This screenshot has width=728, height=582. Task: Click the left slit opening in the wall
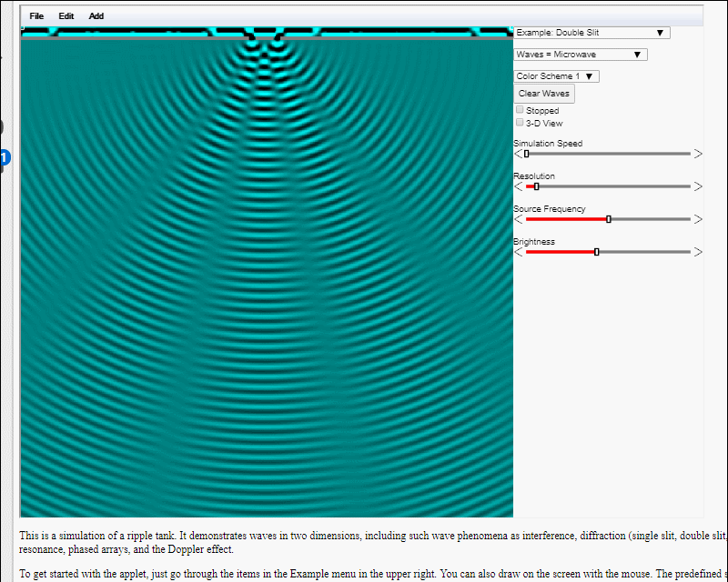pyautogui.click(x=253, y=38)
